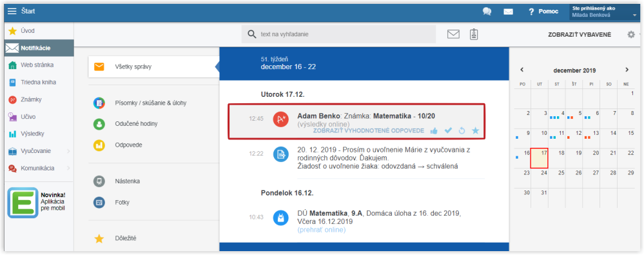The height and width of the screenshot is (255, 644).
Task: Open the red A+ grade icon
Action: pos(281,119)
